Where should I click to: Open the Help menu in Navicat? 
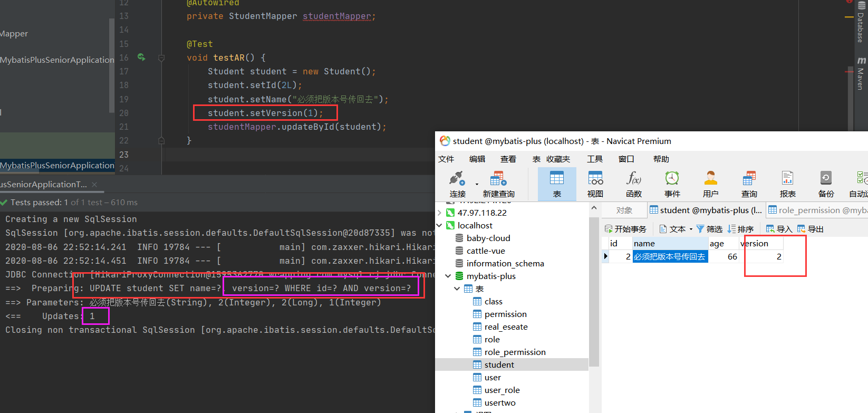point(661,159)
